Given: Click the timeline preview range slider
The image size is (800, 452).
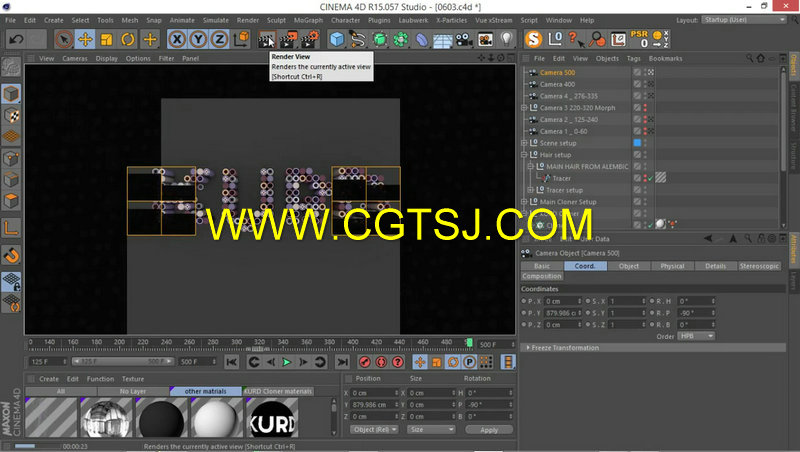Looking at the screenshot, I should [x=122, y=362].
